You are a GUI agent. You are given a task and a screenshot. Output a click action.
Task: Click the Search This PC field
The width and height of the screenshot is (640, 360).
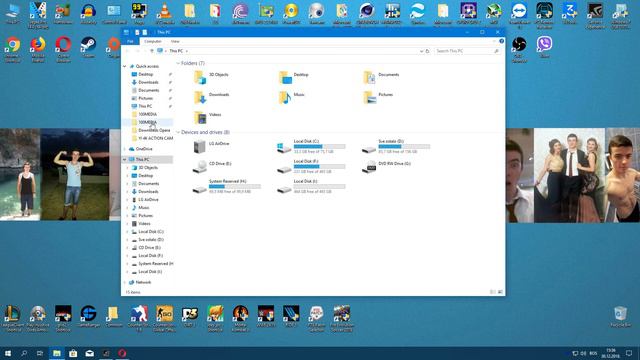click(467, 51)
